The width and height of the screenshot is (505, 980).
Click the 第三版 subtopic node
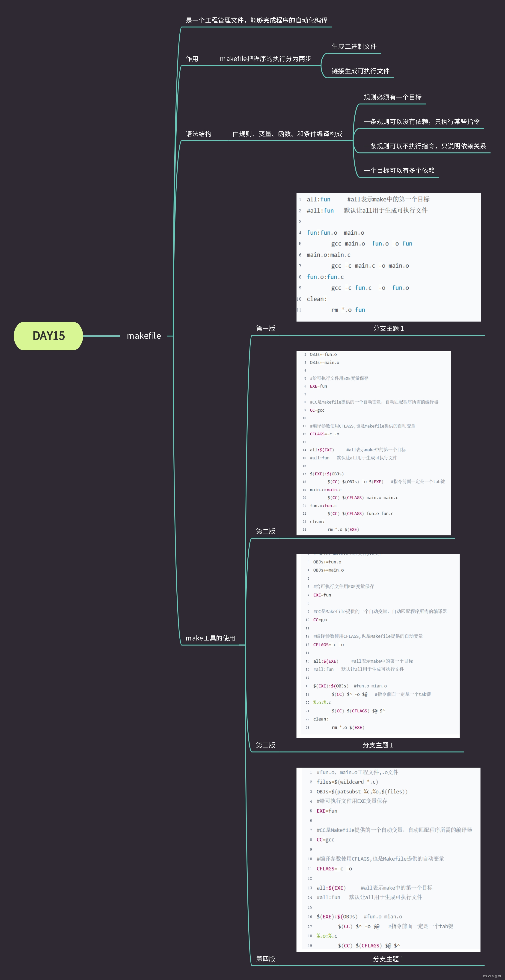coord(265,745)
